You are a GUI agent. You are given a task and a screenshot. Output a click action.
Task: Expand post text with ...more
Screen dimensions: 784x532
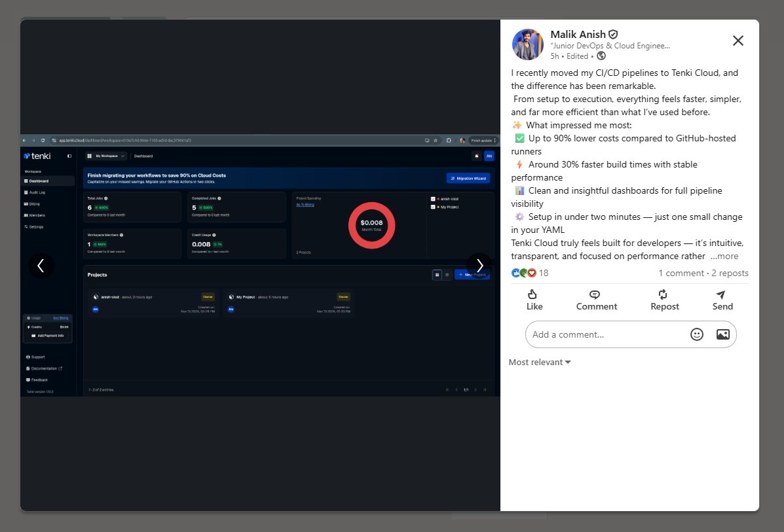click(724, 257)
